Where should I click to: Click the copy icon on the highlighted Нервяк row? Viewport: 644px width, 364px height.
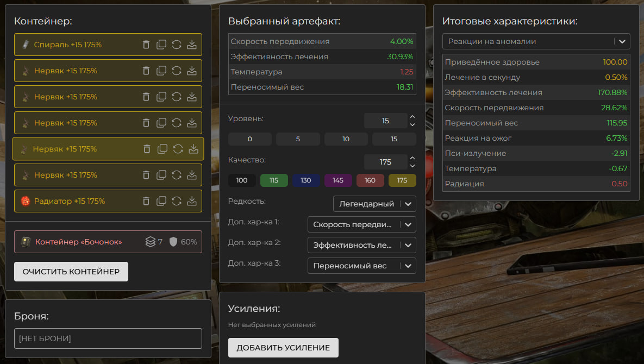coord(162,148)
